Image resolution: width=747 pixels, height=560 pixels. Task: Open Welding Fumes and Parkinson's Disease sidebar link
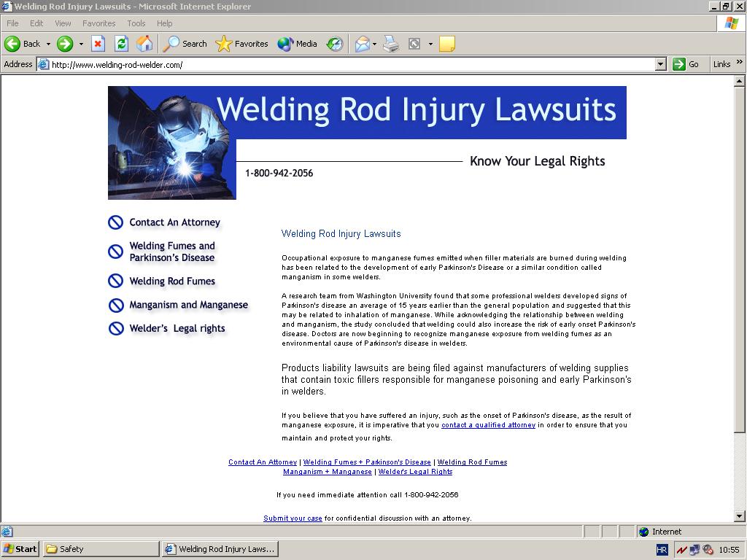pos(172,252)
